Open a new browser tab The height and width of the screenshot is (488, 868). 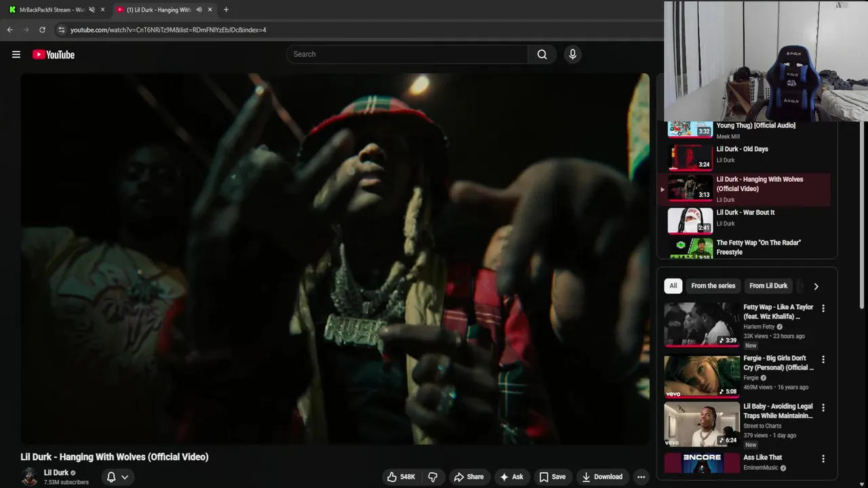tap(226, 9)
